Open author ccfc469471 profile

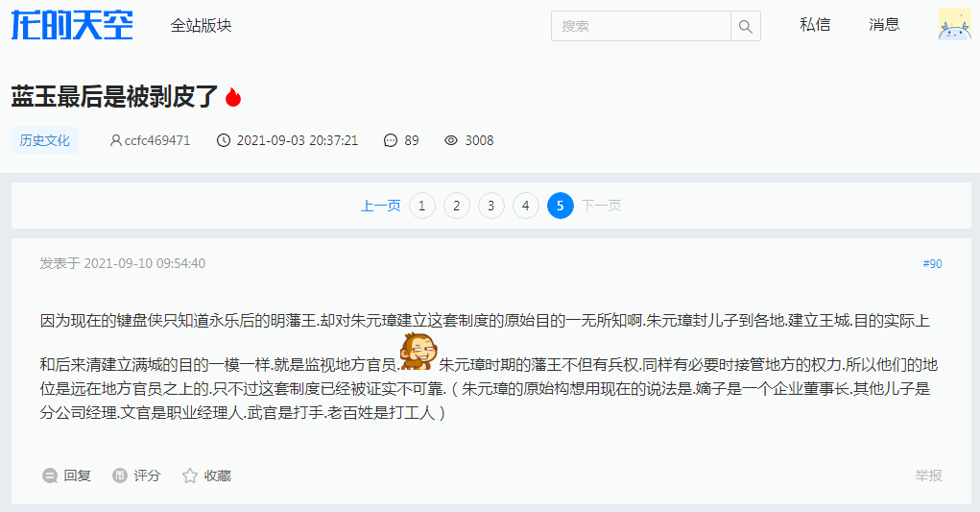150,140
